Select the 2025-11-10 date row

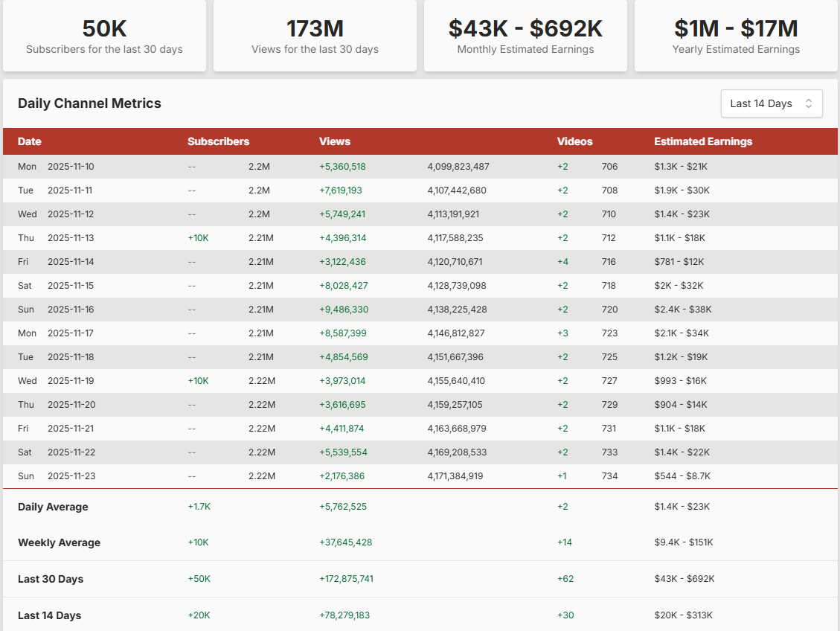pyautogui.click(x=71, y=167)
